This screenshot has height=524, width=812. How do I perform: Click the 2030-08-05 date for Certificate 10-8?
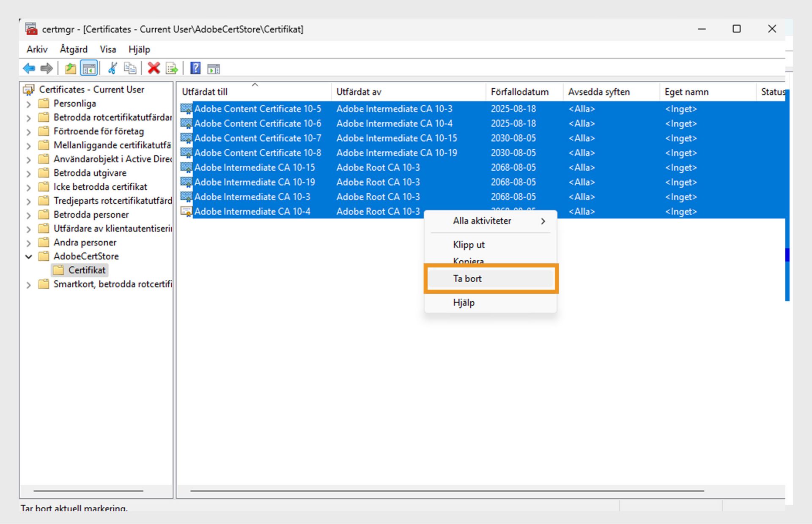coord(513,153)
